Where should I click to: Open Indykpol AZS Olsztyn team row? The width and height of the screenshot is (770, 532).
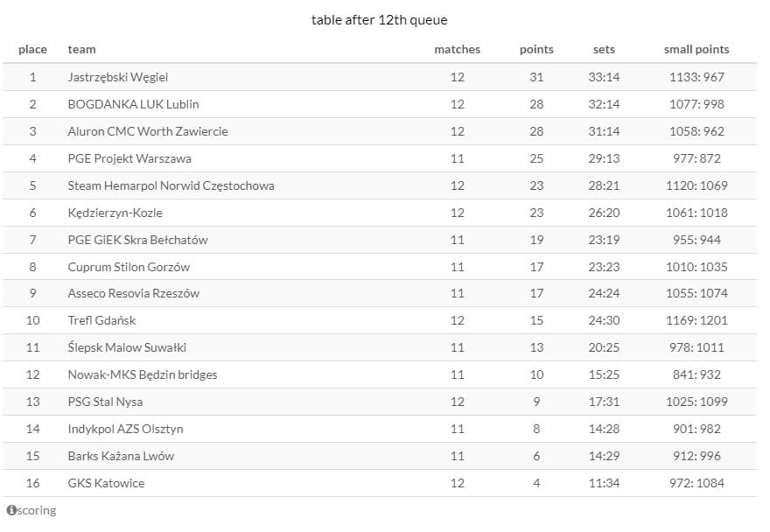[x=125, y=429]
